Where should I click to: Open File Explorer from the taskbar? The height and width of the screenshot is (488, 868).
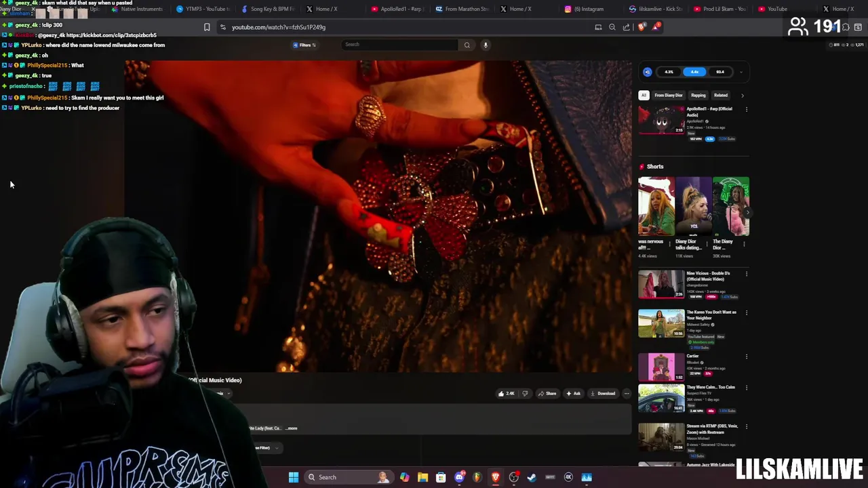(422, 477)
